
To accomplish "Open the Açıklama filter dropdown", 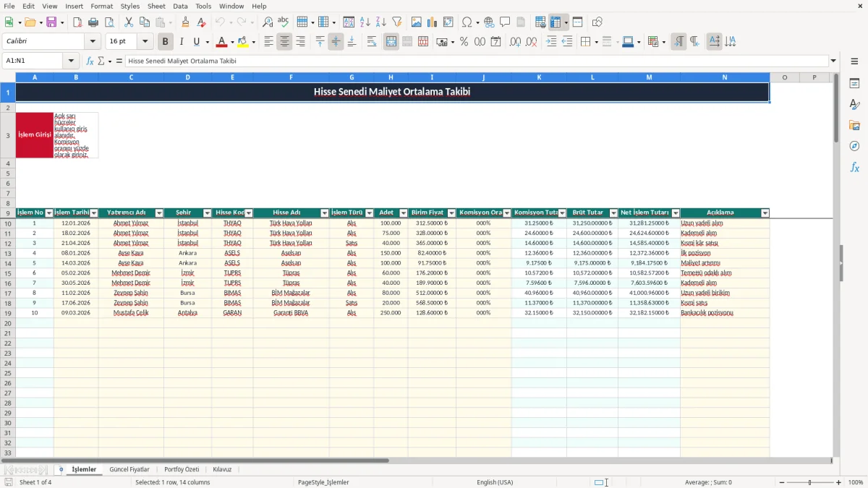I will pyautogui.click(x=765, y=213).
